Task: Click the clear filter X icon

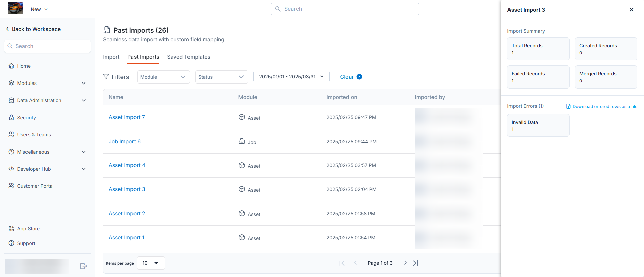Action: (359, 77)
